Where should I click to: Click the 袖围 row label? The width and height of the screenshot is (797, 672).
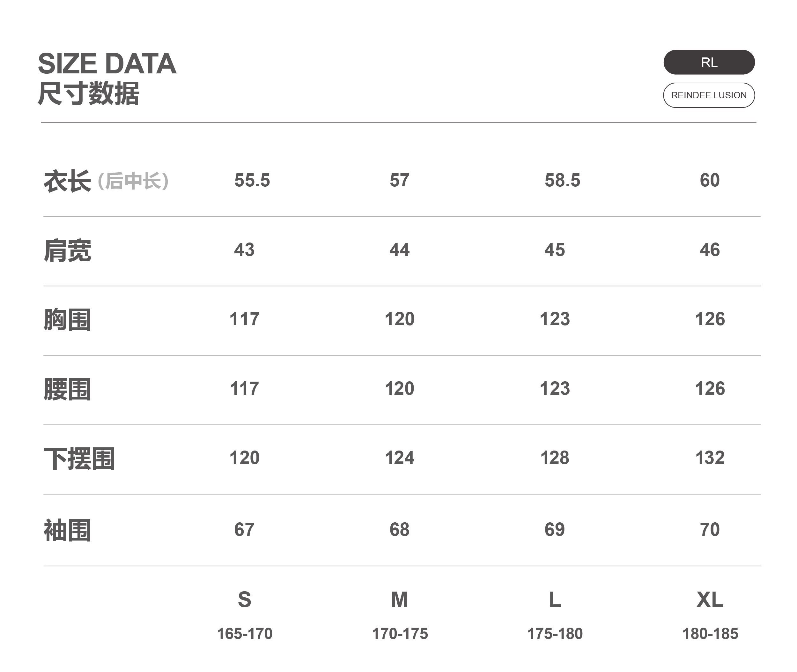[x=67, y=530]
